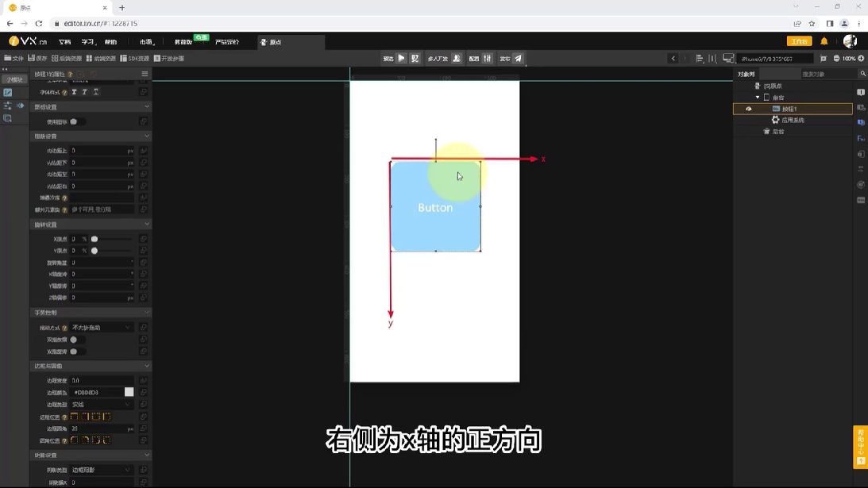Open the 产品定价 menu item
Image resolution: width=868 pixels, height=488 pixels.
[227, 42]
